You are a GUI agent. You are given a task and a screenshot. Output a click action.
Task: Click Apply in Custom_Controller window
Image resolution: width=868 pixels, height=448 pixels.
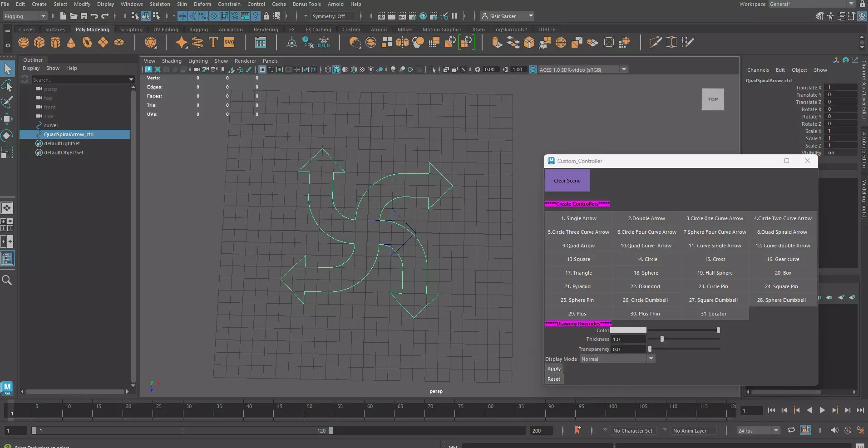[554, 369]
